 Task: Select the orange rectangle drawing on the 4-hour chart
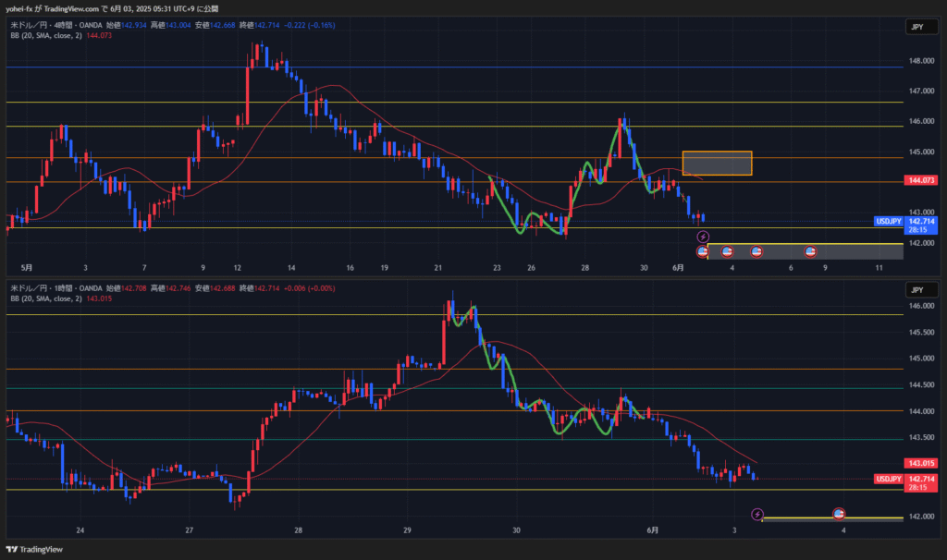point(717,163)
